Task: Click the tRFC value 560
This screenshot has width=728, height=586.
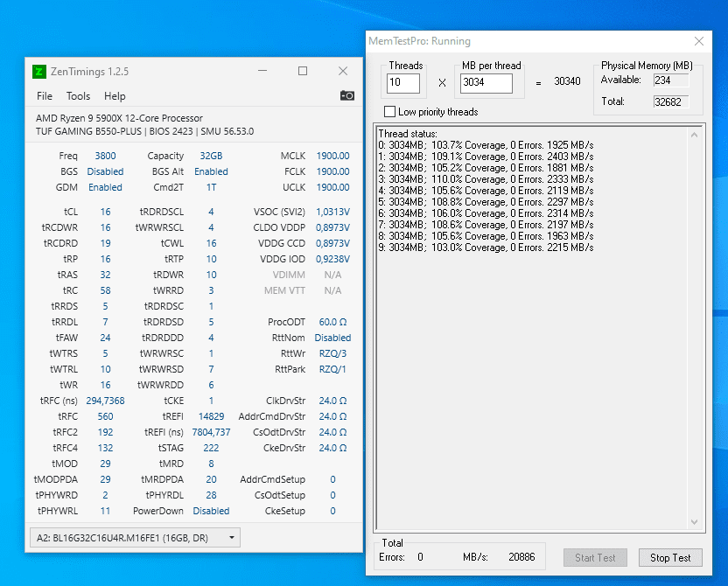Action: pos(105,416)
